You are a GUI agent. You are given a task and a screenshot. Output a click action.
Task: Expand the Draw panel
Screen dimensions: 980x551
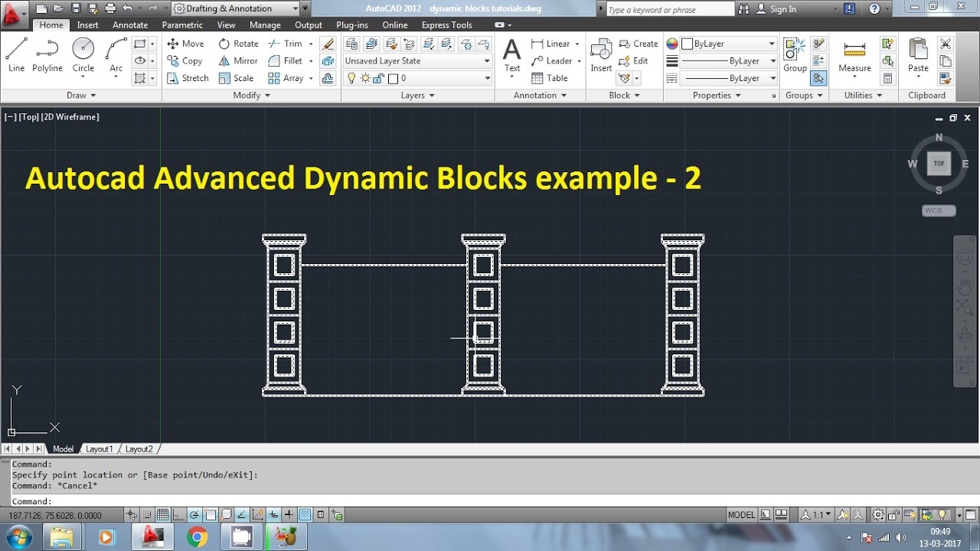pos(81,95)
